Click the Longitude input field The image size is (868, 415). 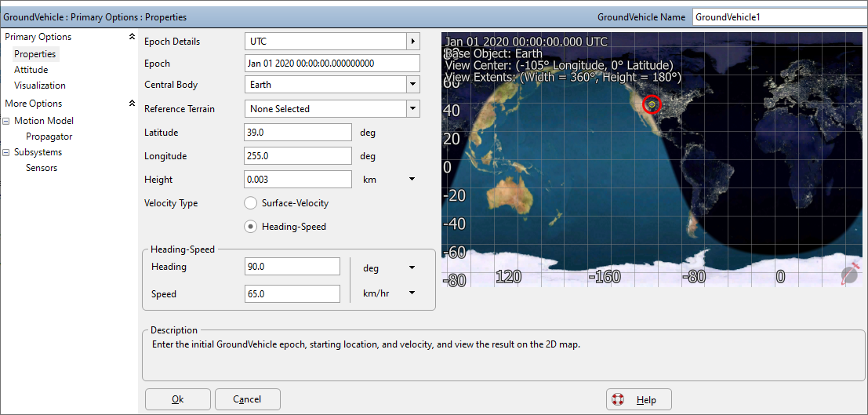tap(298, 155)
